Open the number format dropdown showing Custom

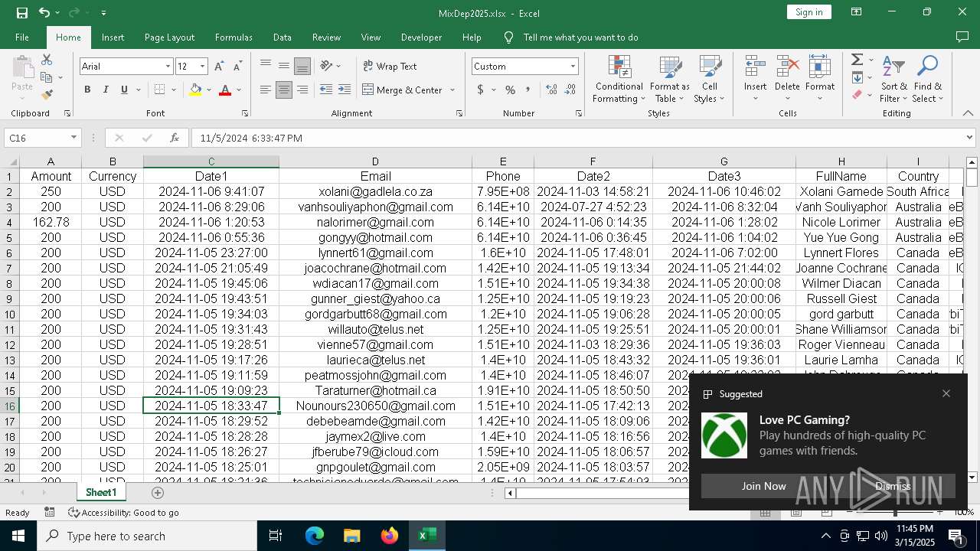click(x=572, y=67)
